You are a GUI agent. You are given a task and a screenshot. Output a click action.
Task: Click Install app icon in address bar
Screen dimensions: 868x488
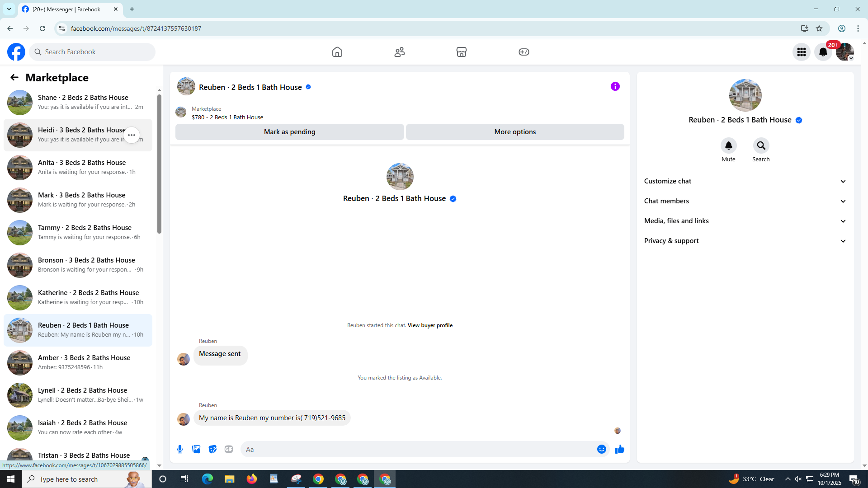[x=804, y=28]
